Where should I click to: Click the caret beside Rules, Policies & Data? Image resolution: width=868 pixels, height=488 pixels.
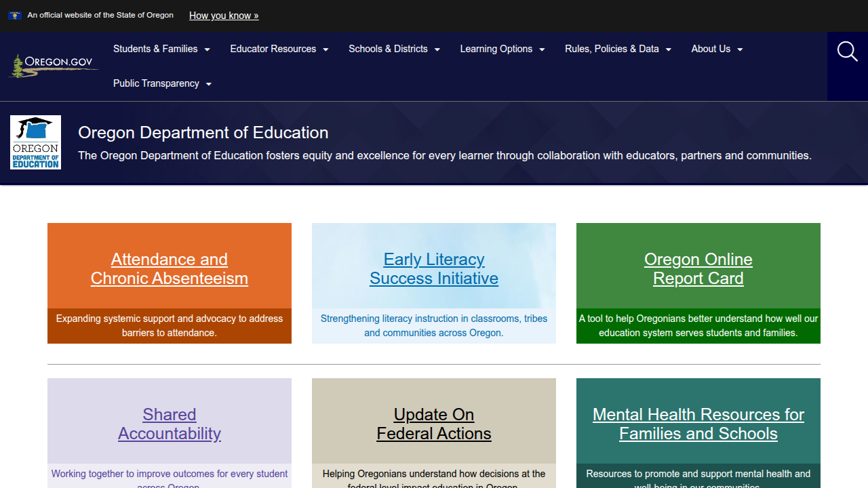tap(668, 49)
